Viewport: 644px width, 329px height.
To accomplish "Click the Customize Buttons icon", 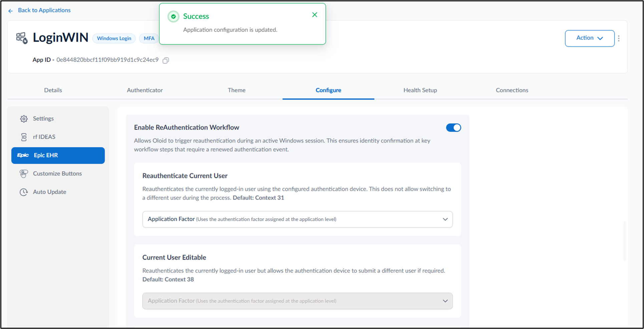I will pyautogui.click(x=24, y=174).
